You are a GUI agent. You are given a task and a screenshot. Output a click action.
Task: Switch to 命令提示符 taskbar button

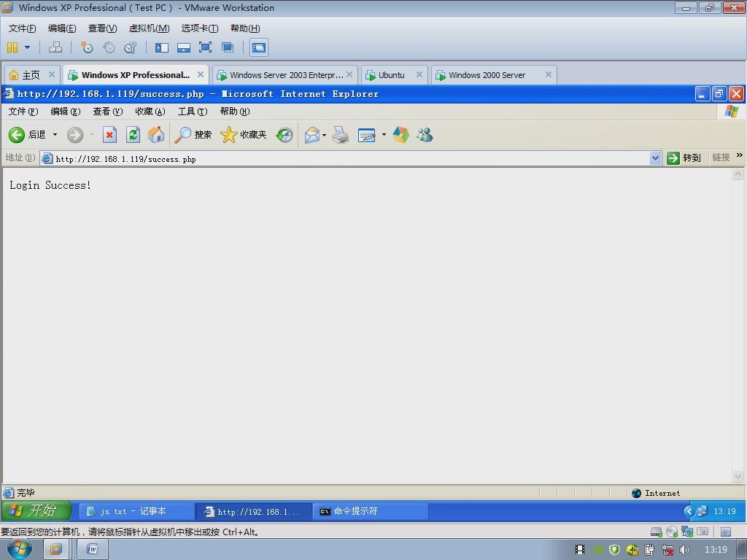click(370, 511)
